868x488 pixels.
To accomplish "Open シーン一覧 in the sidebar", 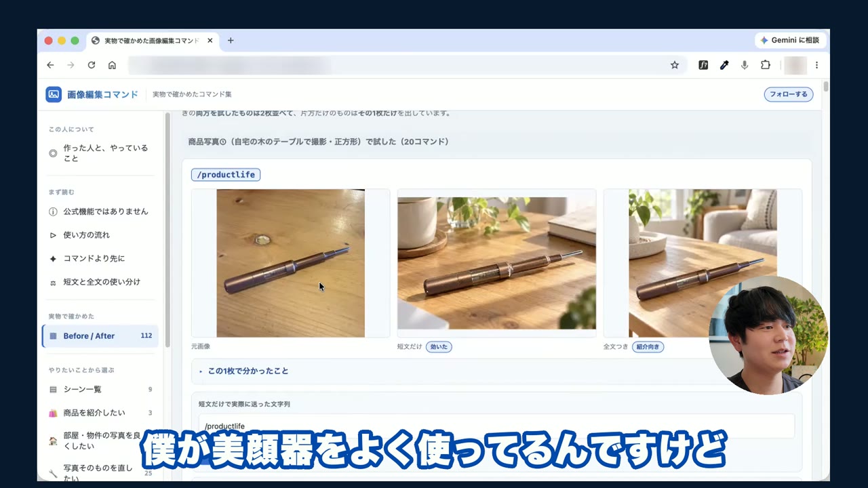I will click(x=100, y=389).
